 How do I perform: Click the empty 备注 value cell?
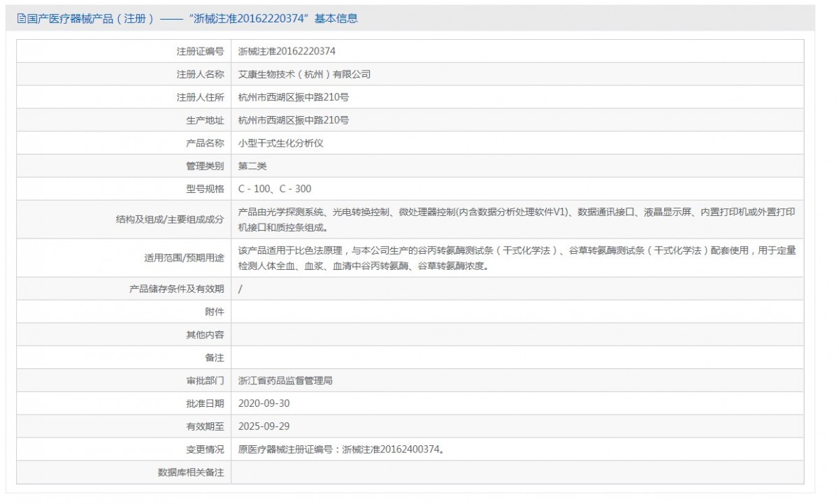pyautogui.click(x=517, y=358)
